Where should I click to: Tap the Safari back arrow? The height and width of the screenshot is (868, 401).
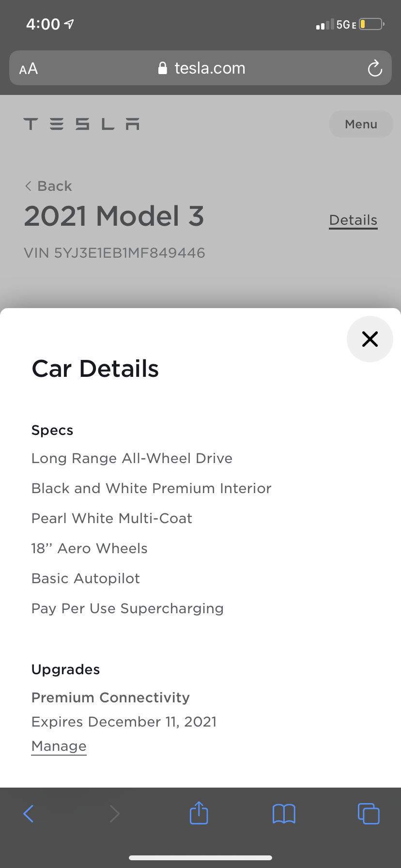[29, 813]
